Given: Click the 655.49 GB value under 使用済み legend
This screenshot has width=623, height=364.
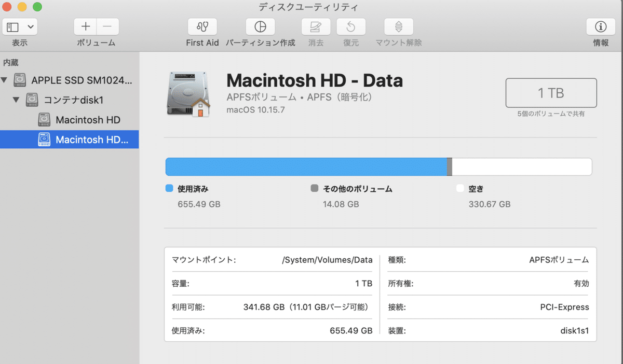Looking at the screenshot, I should click(x=199, y=204).
